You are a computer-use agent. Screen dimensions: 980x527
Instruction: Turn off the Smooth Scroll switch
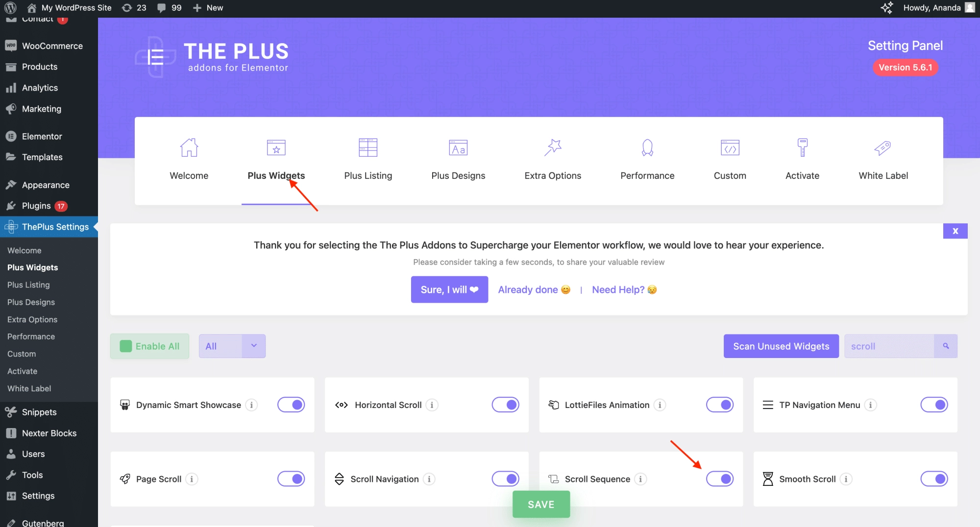click(x=934, y=479)
